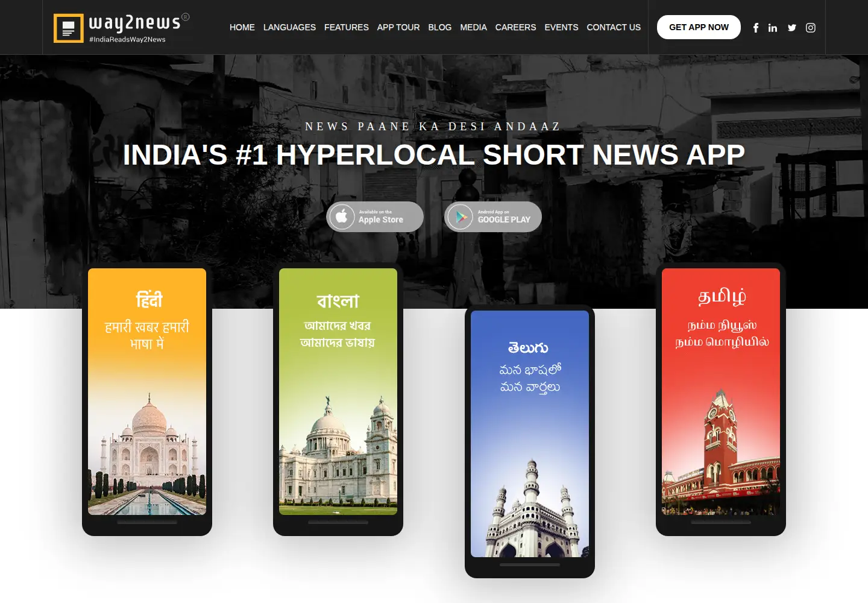Open the Instagram social icon
The image size is (868, 603).
click(811, 28)
